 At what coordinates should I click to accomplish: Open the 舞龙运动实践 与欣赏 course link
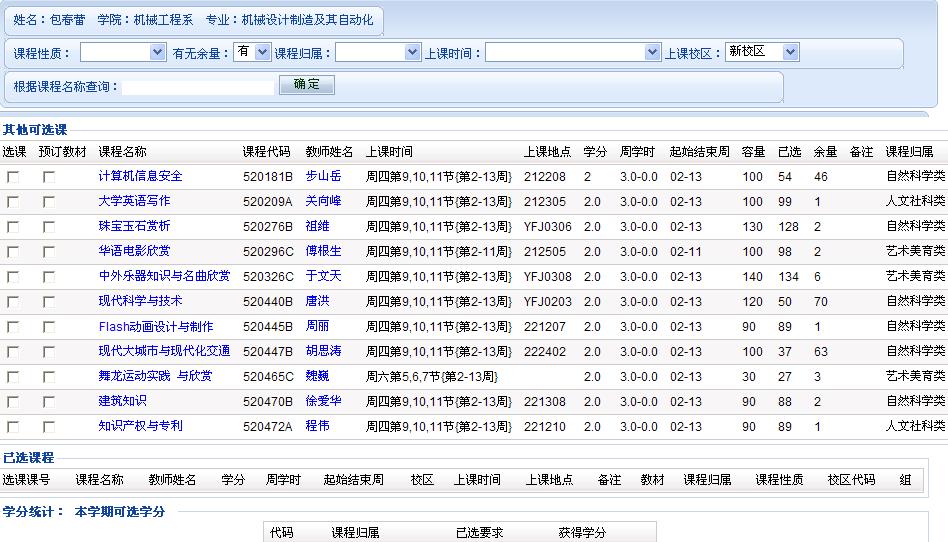155,376
